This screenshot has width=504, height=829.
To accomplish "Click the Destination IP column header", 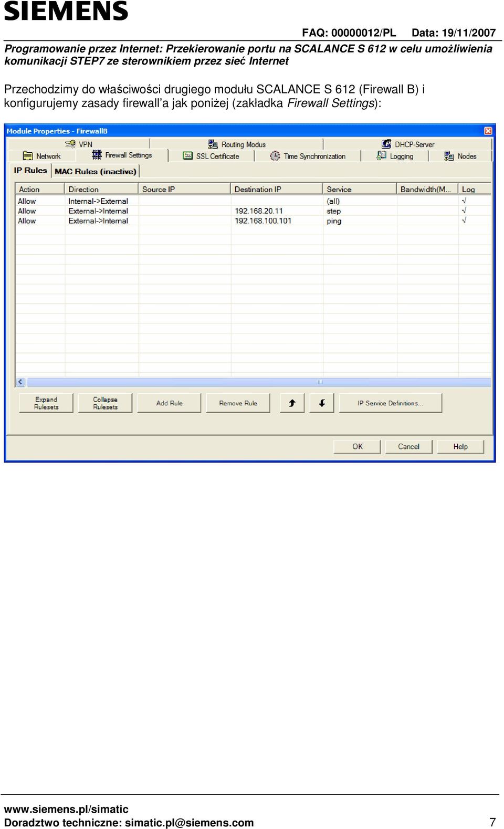I will [277, 189].
